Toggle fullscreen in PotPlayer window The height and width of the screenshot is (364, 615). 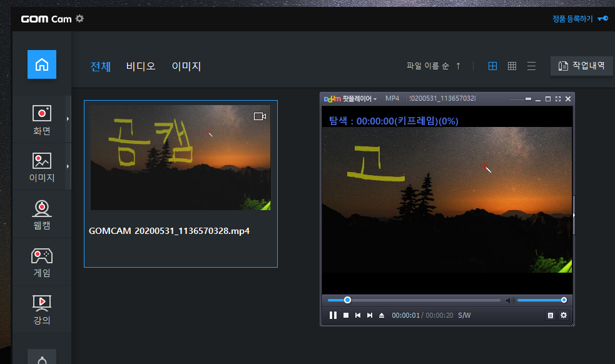click(x=557, y=99)
